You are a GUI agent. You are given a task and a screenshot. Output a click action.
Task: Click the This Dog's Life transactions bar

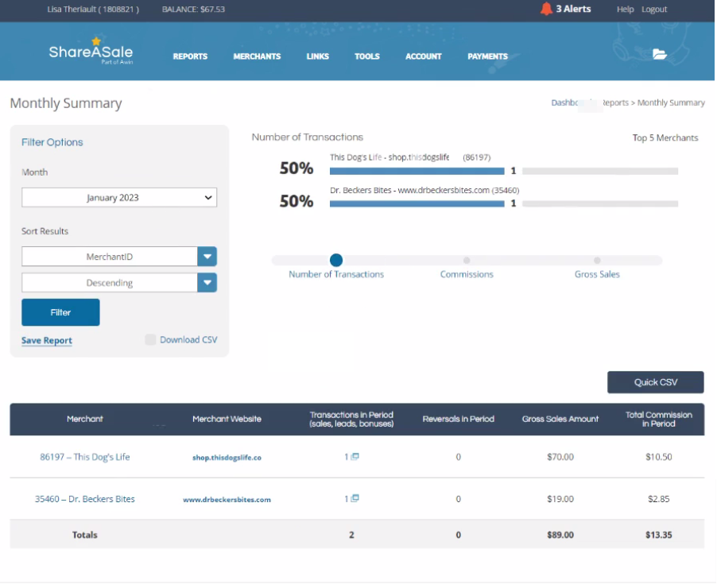(x=417, y=171)
